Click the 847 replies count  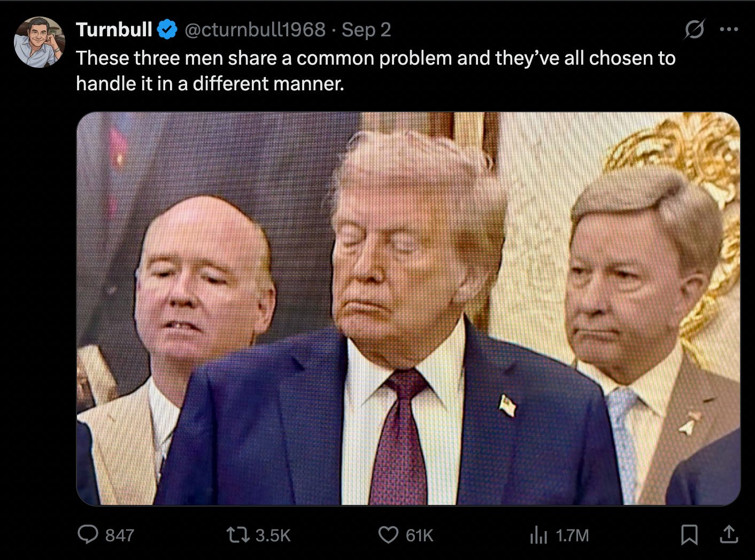120,535
